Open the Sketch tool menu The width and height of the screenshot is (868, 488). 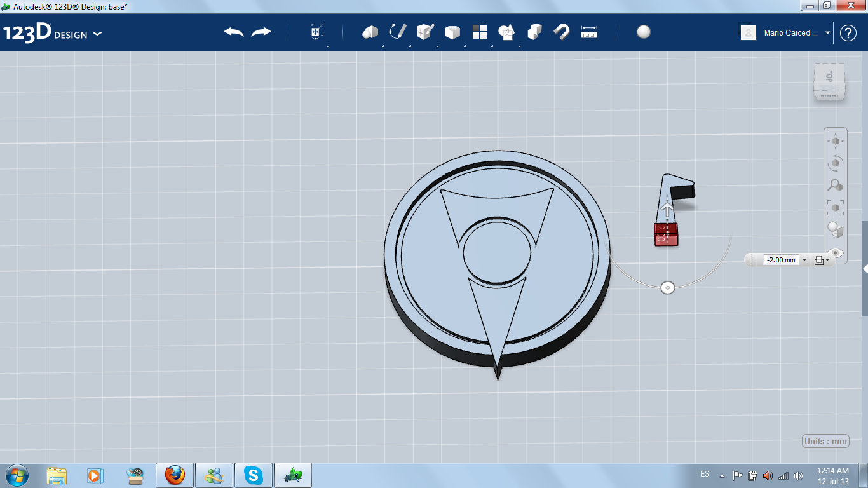(x=397, y=32)
